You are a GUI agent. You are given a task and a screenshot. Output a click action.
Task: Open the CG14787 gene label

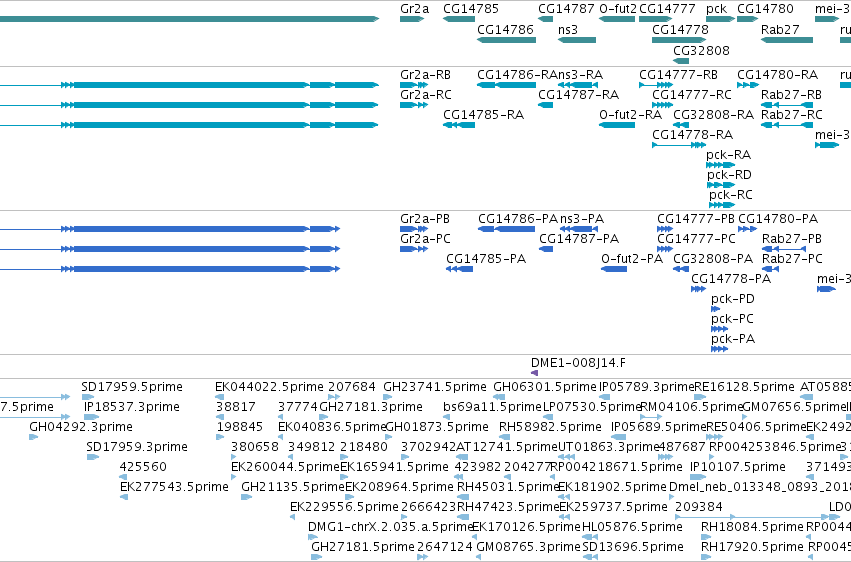[566, 9]
